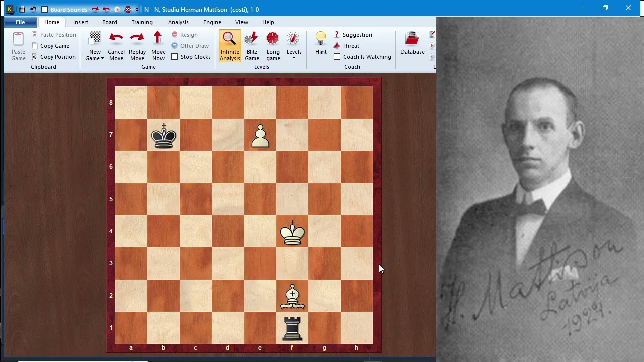644x362 pixels.
Task: Open the Engine ribbon tab
Action: coord(212,22)
